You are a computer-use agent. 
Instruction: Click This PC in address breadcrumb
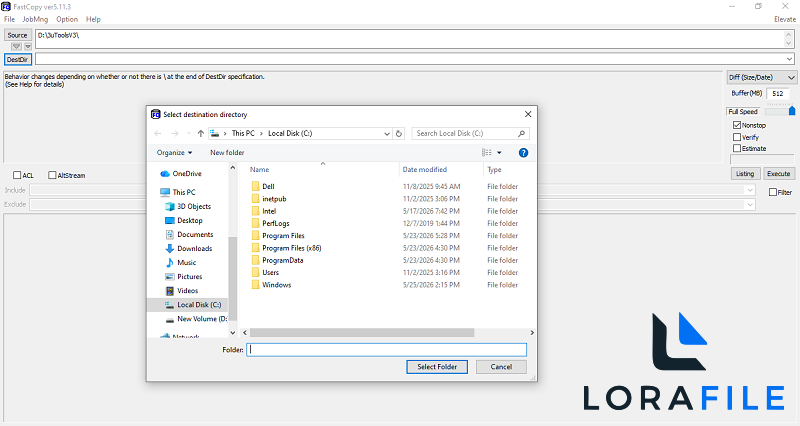point(243,133)
